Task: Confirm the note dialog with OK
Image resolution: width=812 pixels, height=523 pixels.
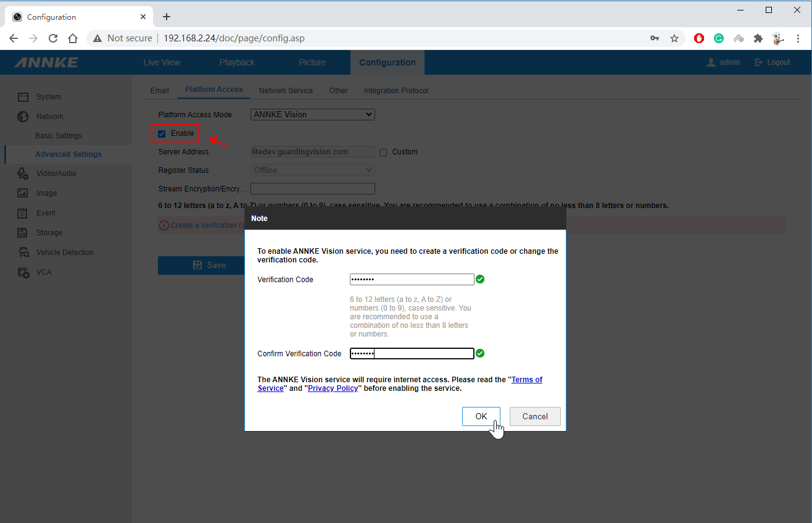Action: pos(481,416)
